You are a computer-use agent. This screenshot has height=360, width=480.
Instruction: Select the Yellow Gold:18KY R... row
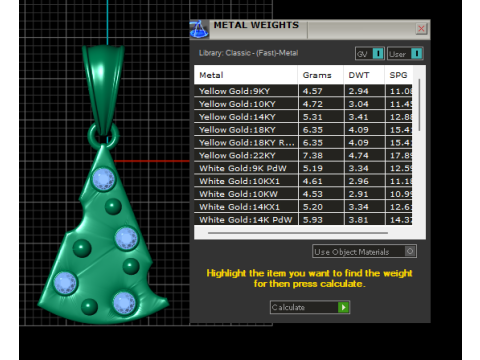click(303, 143)
